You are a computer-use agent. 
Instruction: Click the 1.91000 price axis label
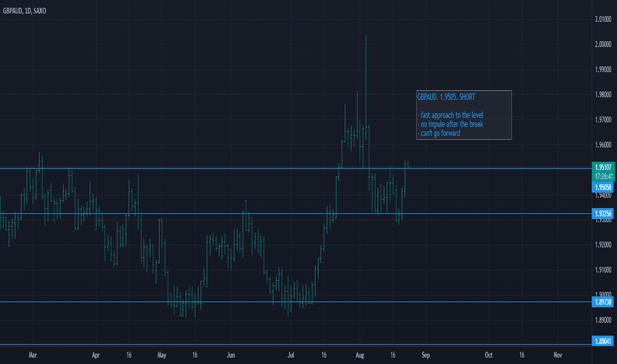point(603,270)
